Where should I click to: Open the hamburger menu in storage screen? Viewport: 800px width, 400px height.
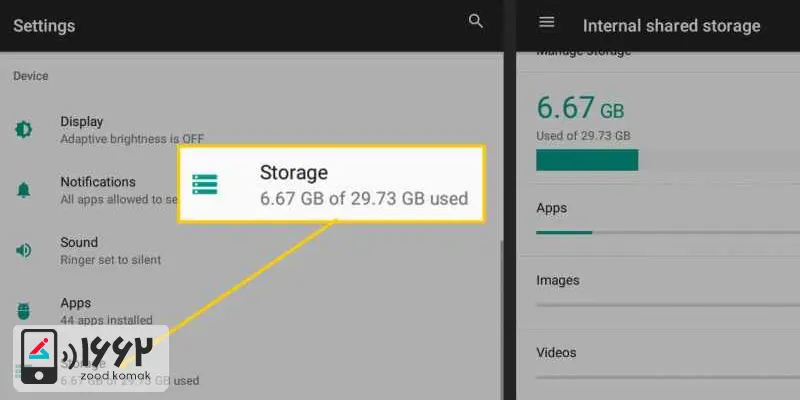pyautogui.click(x=547, y=22)
